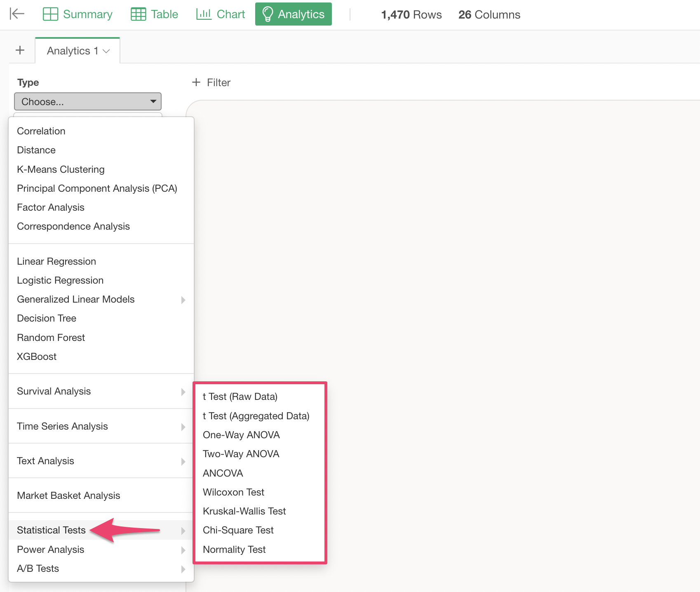
Task: Pick K-Means Clustering analytics type
Action: coord(61,169)
